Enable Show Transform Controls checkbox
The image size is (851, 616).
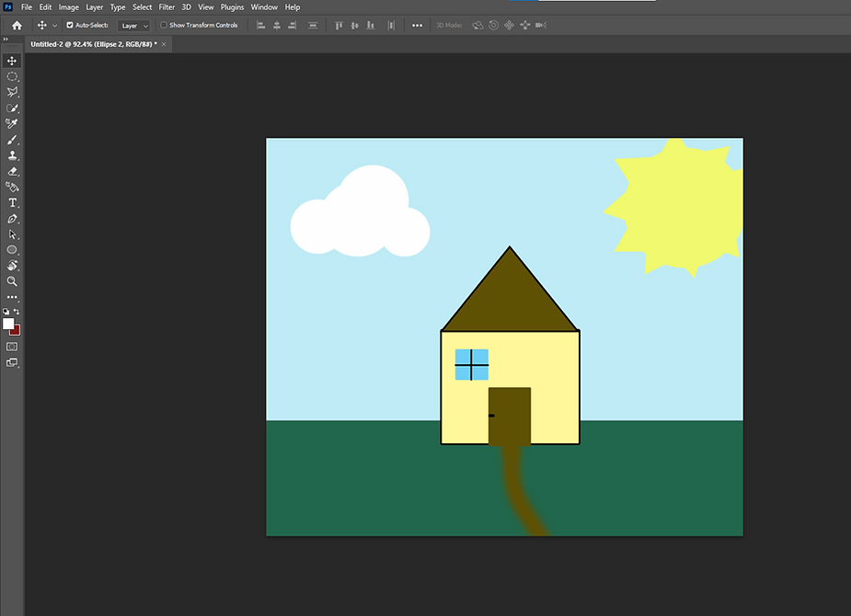coord(164,26)
